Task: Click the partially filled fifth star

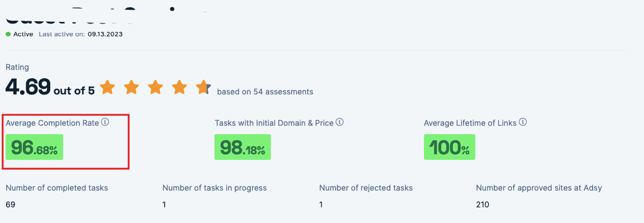Action: pos(203,87)
